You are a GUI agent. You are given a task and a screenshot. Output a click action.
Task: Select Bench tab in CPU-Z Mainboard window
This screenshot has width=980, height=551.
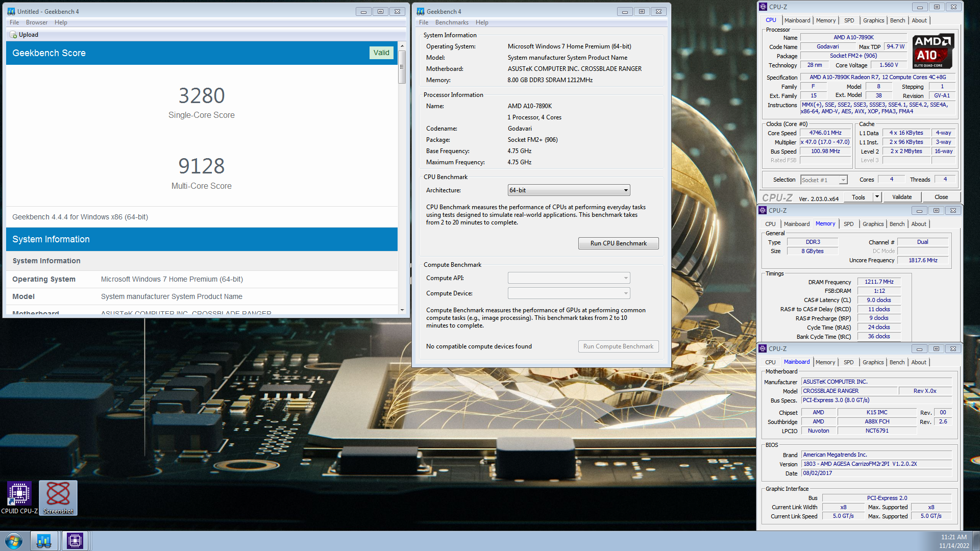897,362
